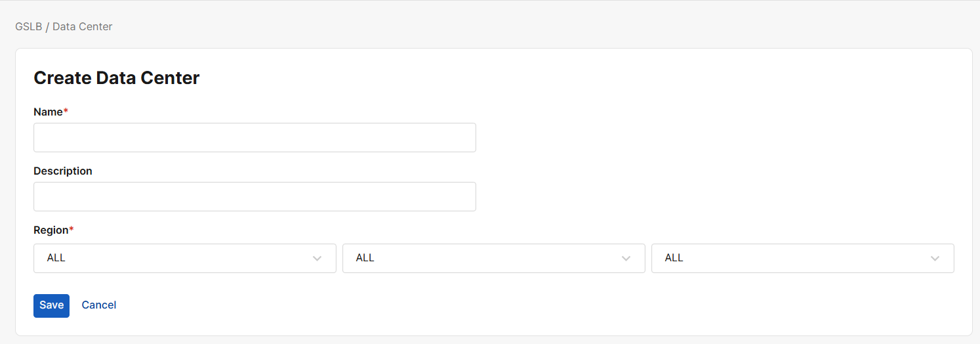Focus the Name input field
This screenshot has width=980, height=344.
tap(255, 137)
